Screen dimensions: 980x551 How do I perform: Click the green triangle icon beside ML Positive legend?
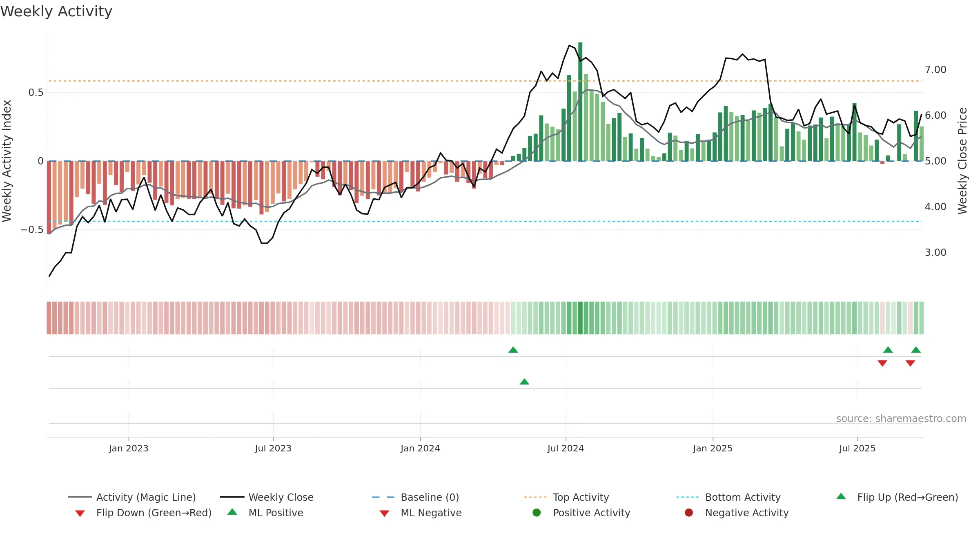coord(232,512)
